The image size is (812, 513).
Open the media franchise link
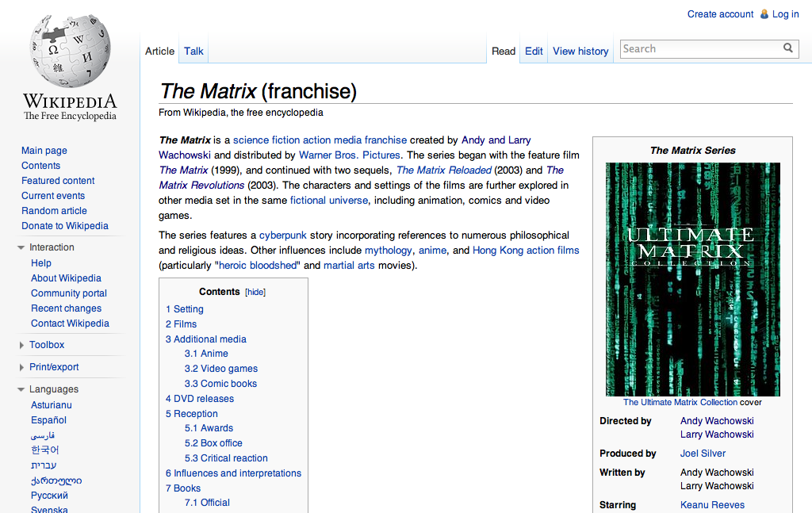tap(370, 140)
